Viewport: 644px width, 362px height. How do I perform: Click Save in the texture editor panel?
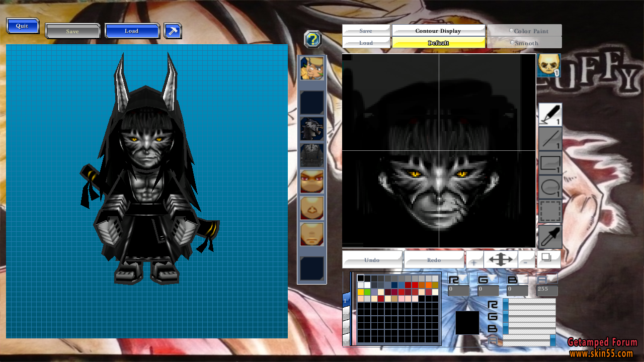pyautogui.click(x=366, y=31)
